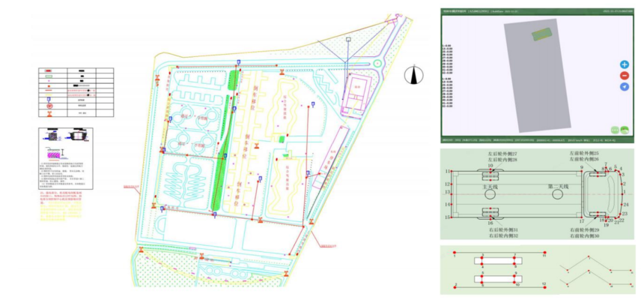Click the timestamp in monitor window title bar

tap(618, 12)
